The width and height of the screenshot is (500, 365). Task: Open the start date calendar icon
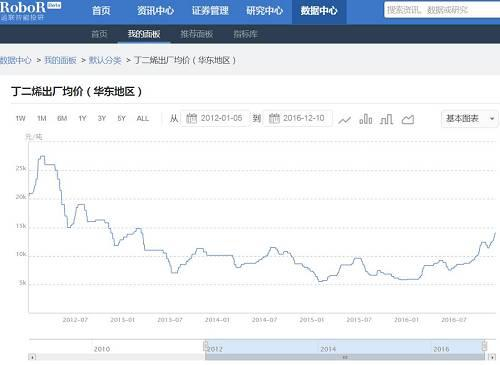click(x=191, y=118)
